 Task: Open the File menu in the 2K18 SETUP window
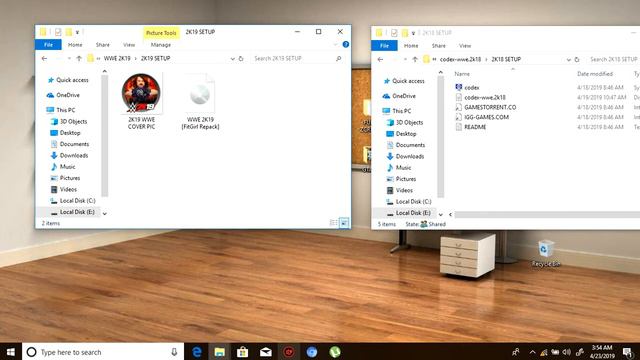(x=384, y=46)
